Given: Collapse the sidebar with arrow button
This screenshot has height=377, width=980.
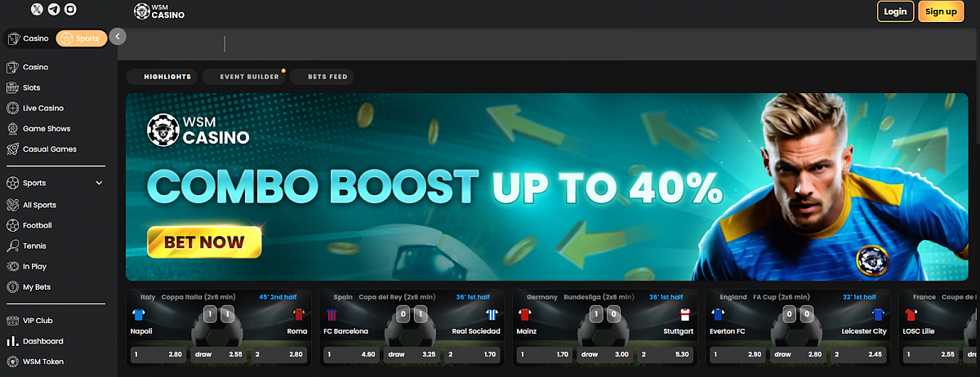Looking at the screenshot, I should pos(118,37).
